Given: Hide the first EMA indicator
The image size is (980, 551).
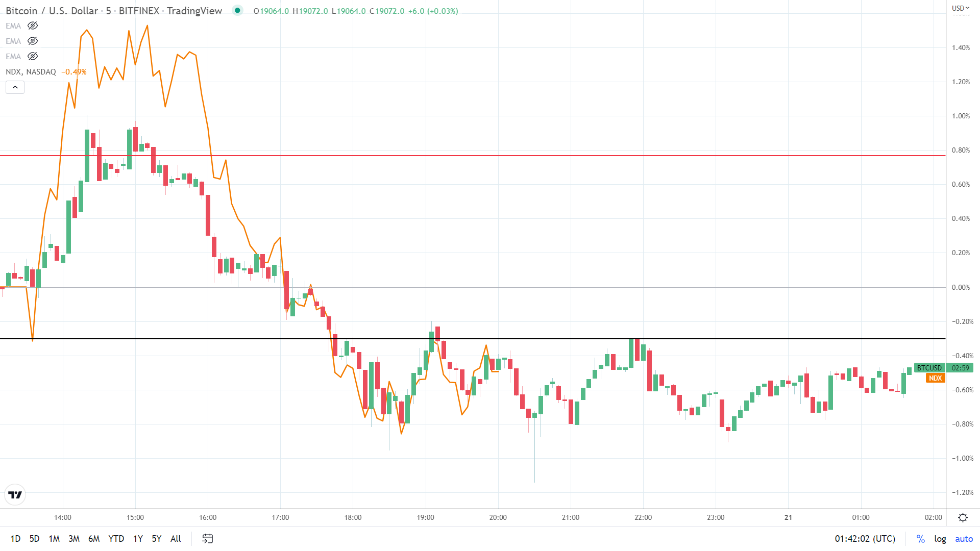Looking at the screenshot, I should click(32, 26).
